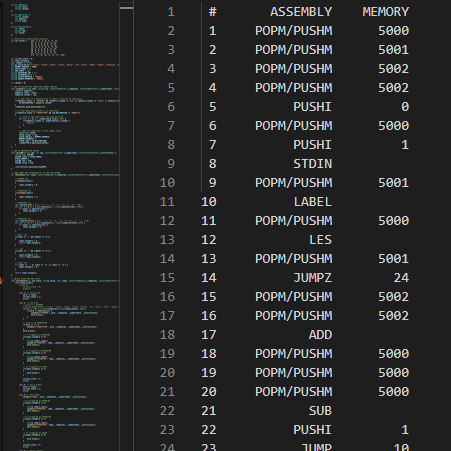
Task: Select the MEMORY column header text
Action: click(386, 12)
